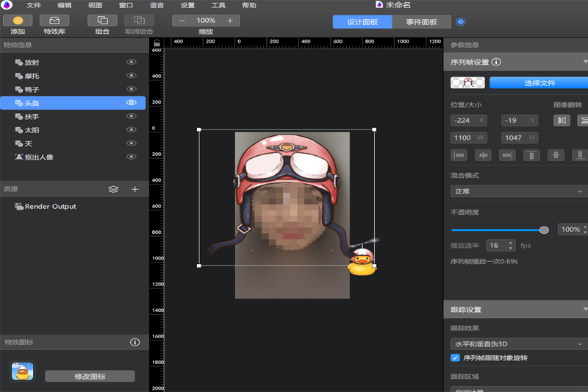Open the 编辑 menu
This screenshot has width=588, height=392.
click(x=64, y=5)
